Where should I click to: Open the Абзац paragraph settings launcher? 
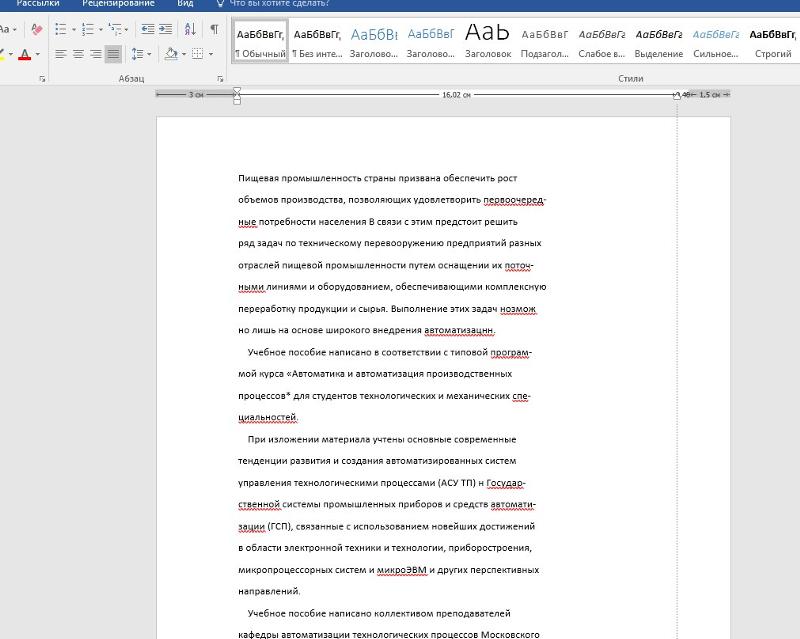220,78
